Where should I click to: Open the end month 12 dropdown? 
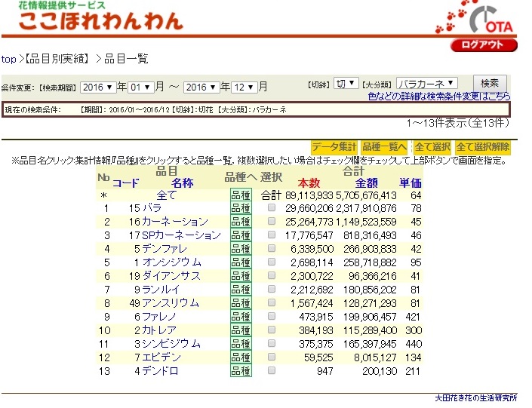[244, 87]
